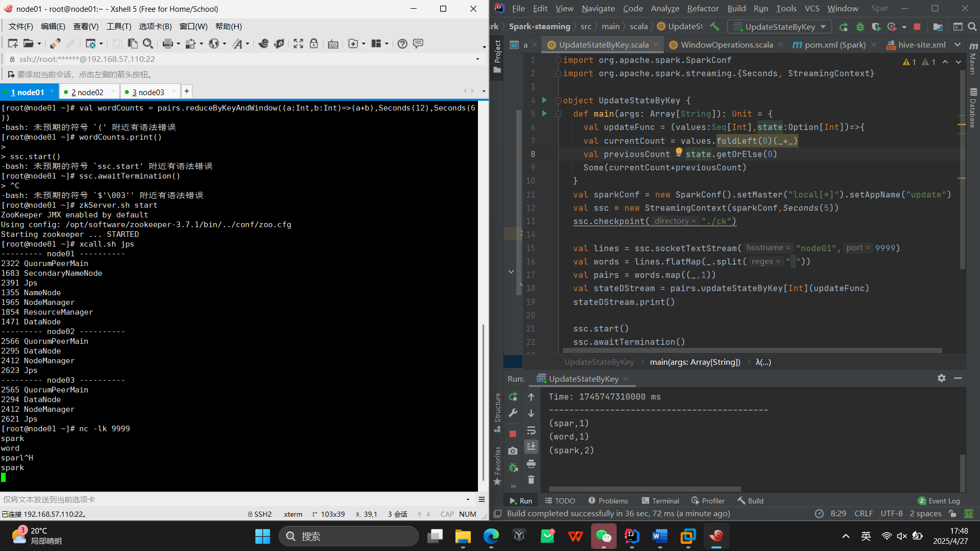Screen dimensions: 980x551
Task: Click the globe encoding icon in Xshell
Action: pyautogui.click(x=214, y=43)
